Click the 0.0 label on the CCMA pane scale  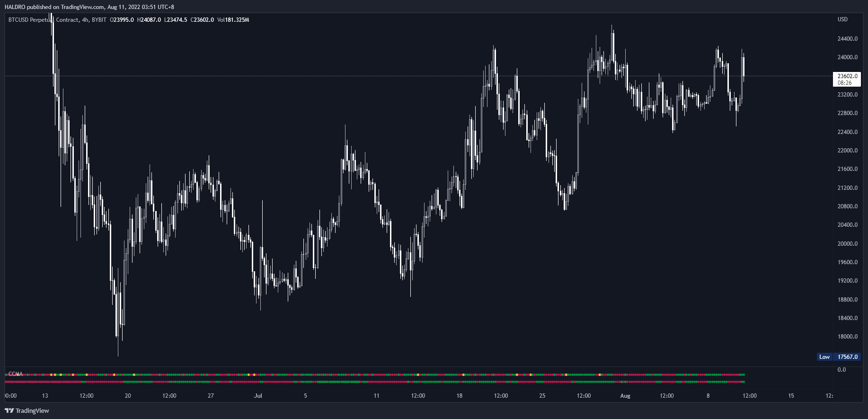pos(841,370)
